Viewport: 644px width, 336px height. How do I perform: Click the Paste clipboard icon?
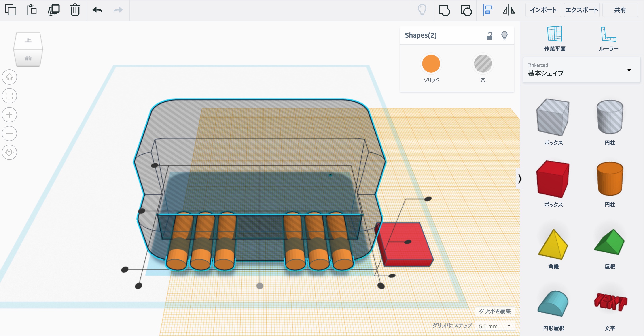click(x=32, y=10)
